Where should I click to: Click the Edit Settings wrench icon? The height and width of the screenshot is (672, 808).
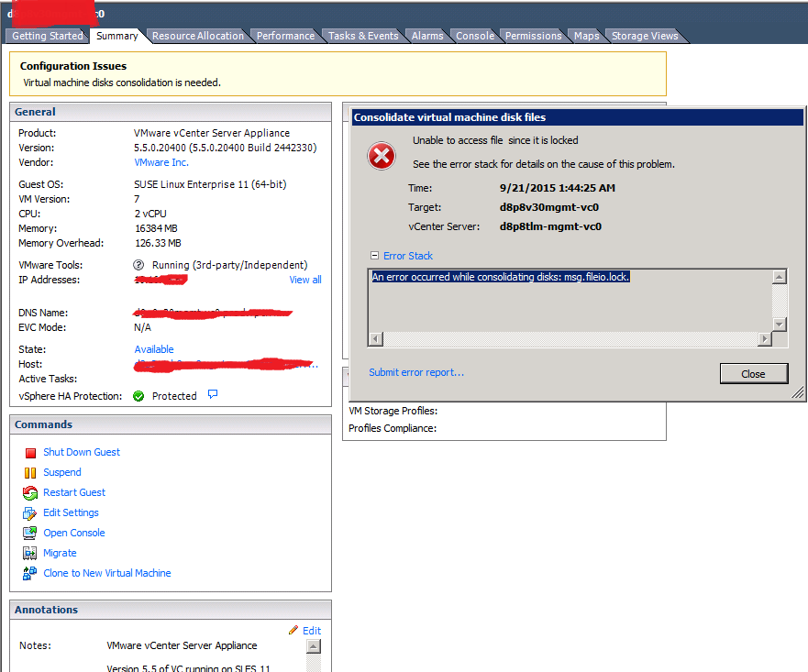pos(28,512)
